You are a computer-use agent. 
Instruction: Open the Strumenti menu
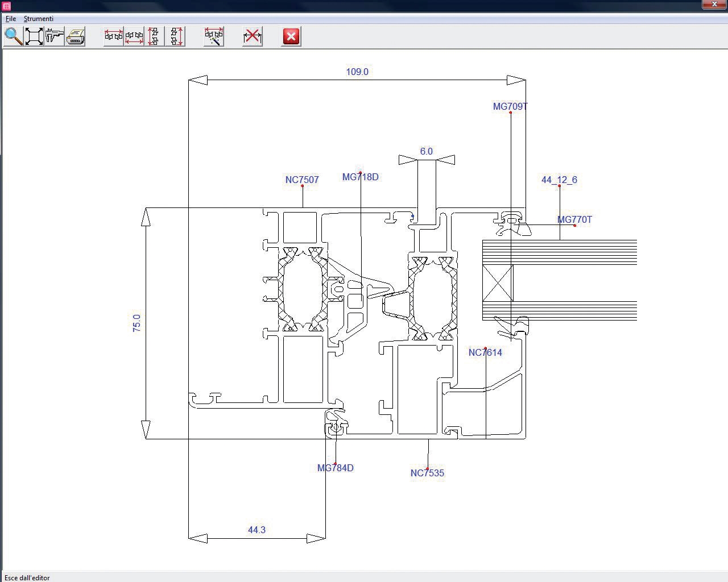point(39,18)
